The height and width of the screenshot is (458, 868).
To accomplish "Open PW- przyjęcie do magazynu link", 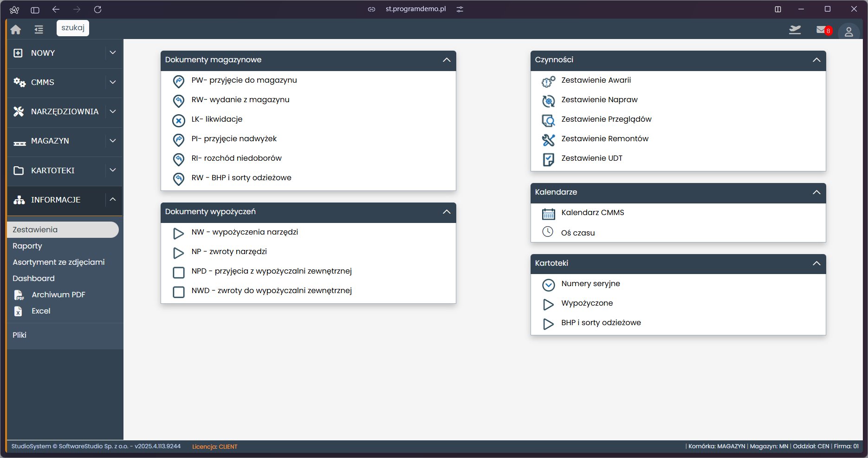I will click(244, 80).
